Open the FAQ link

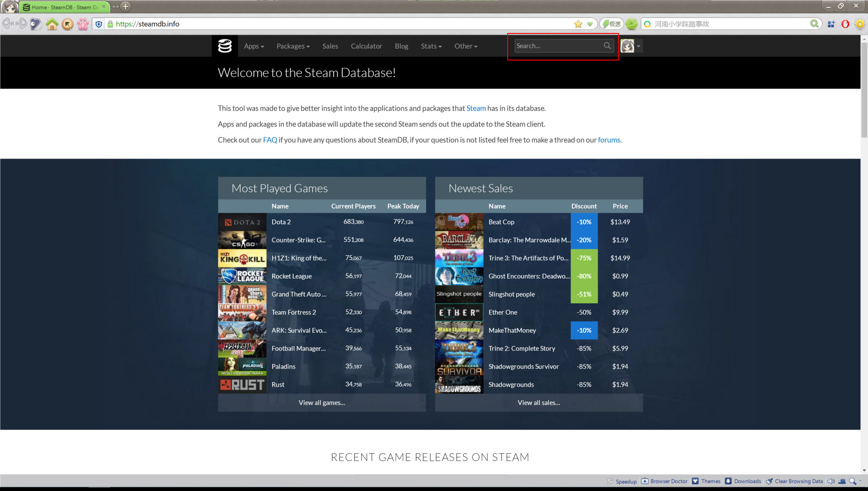coord(270,140)
